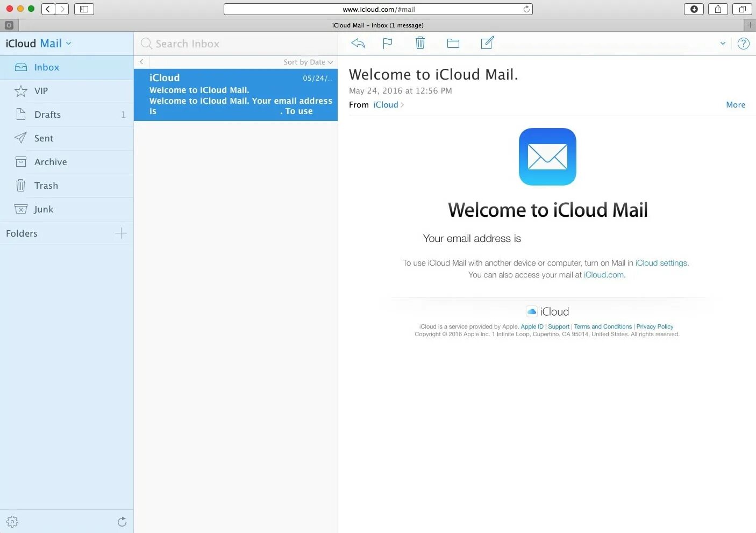The image size is (756, 533).
Task: Click the Folders section label
Action: 22,233
